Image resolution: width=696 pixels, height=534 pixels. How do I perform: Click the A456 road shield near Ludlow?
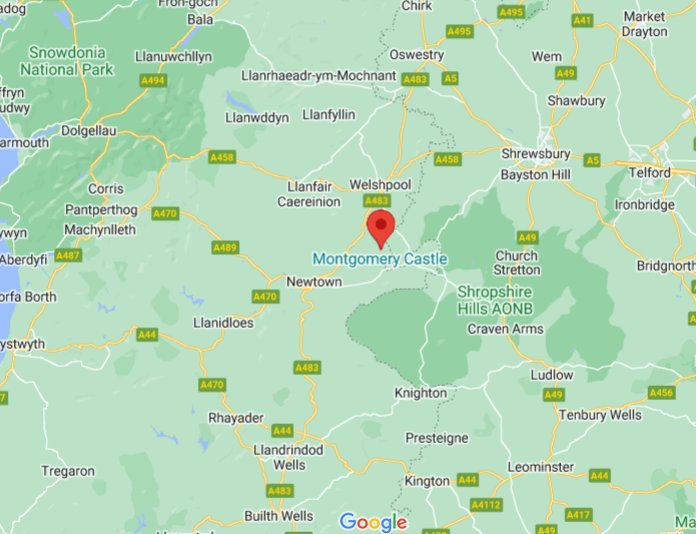tap(661, 392)
